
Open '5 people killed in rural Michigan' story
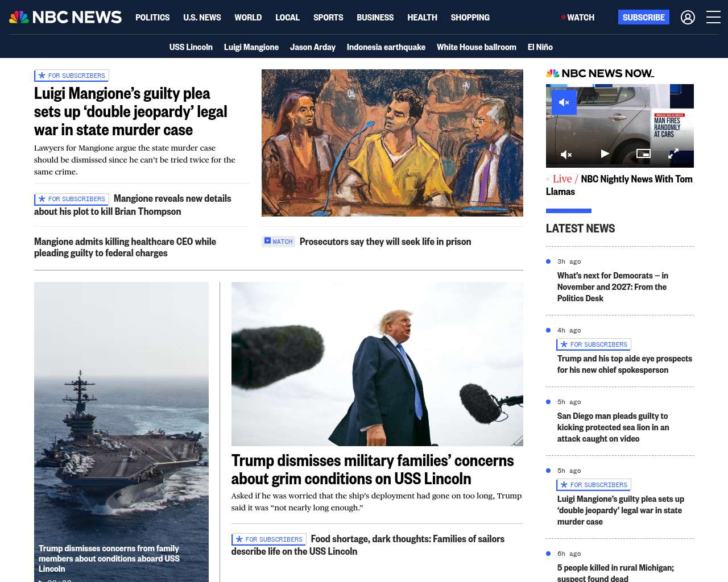(x=615, y=572)
